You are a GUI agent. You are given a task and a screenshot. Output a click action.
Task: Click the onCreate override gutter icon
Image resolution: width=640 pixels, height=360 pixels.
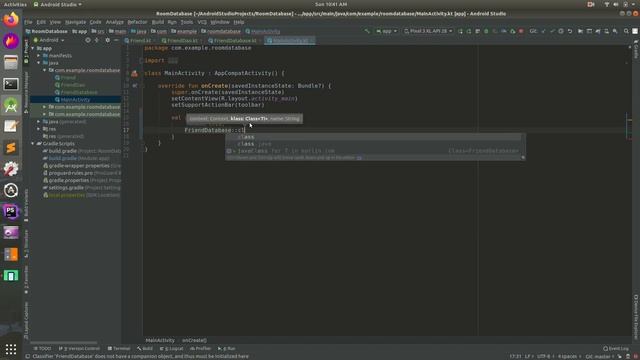[135, 86]
